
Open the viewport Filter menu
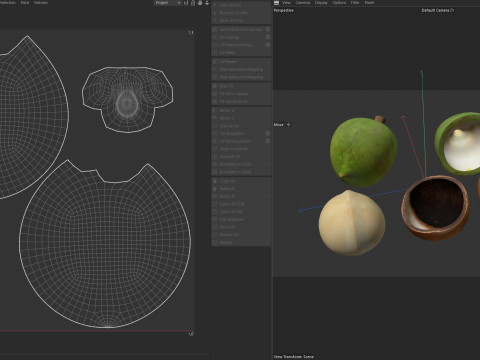coord(355,3)
